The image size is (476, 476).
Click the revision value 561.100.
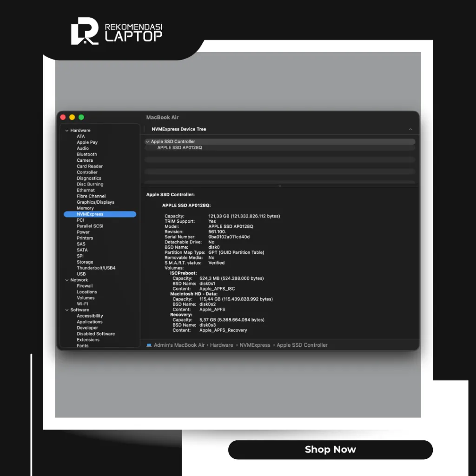click(217, 231)
